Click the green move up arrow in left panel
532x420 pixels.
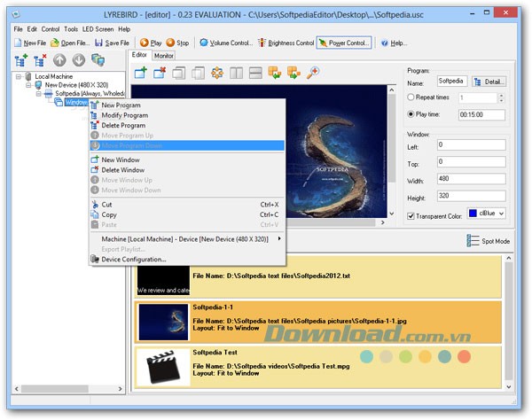click(59, 61)
